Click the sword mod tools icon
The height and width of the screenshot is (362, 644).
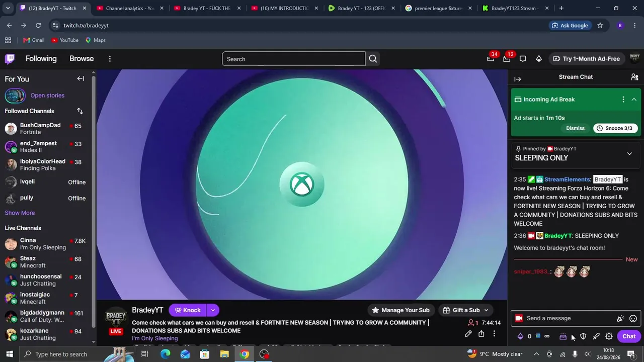point(596,336)
